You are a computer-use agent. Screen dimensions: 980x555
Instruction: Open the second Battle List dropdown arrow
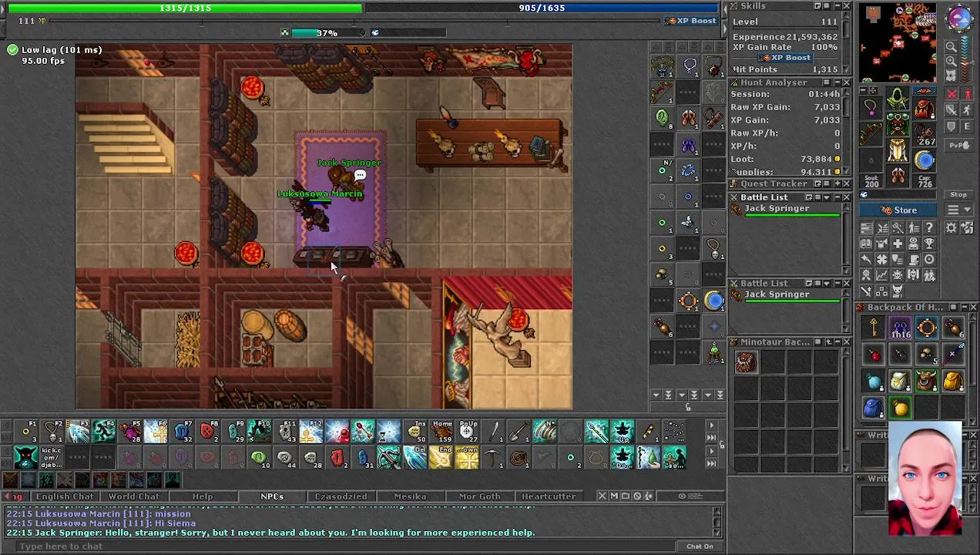coord(827,284)
